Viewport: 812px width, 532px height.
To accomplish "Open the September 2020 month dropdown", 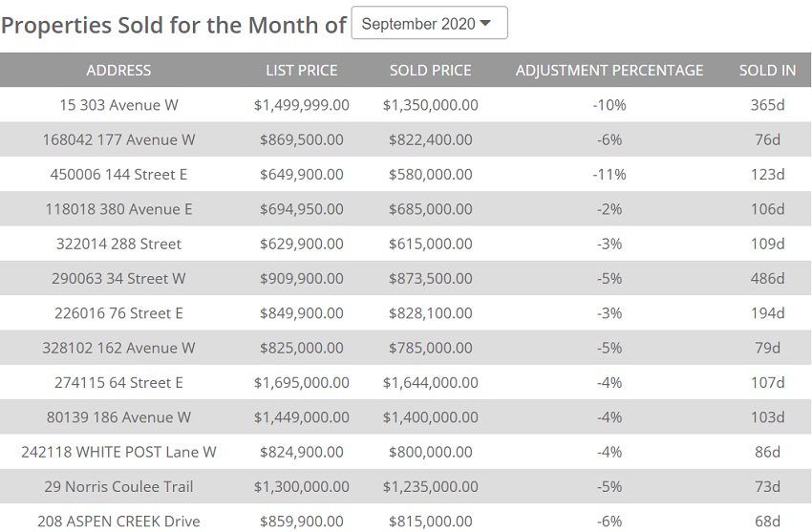I will [429, 24].
